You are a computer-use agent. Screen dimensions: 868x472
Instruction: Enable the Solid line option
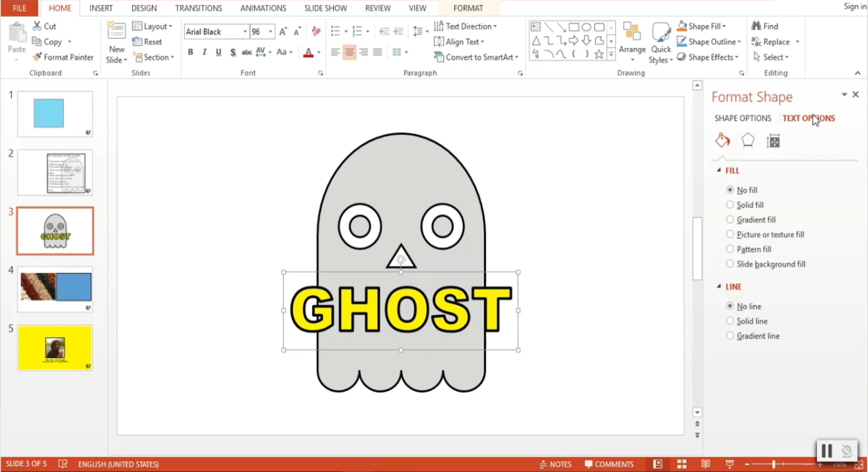coord(730,321)
